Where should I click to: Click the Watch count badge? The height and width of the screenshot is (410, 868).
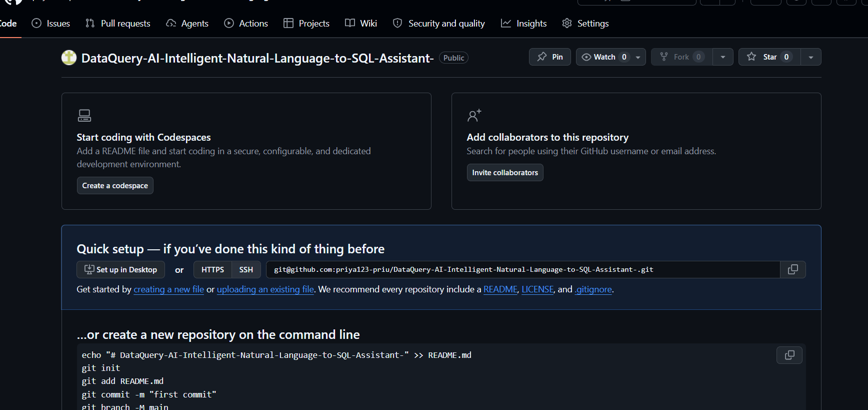point(624,57)
